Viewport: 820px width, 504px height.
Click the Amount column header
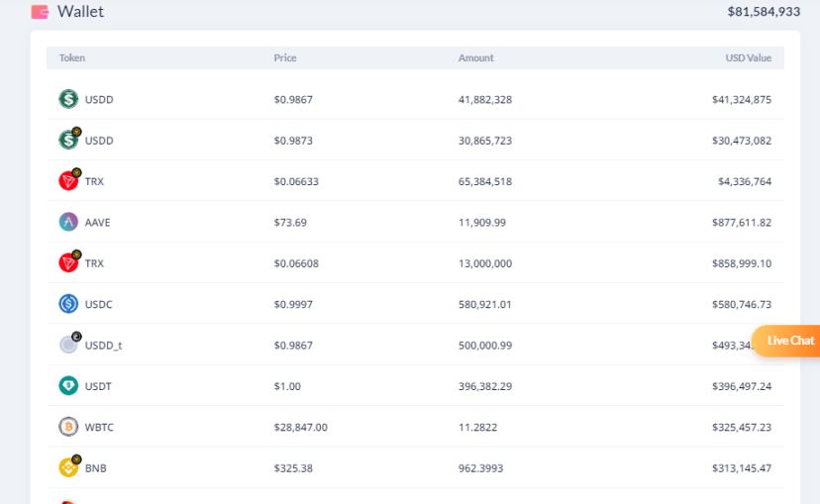[x=475, y=58]
